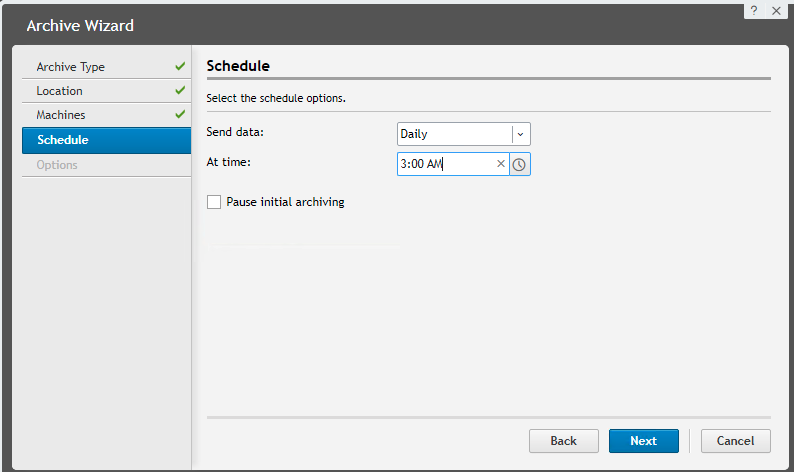Open the Daily frequency combo box

463,134
